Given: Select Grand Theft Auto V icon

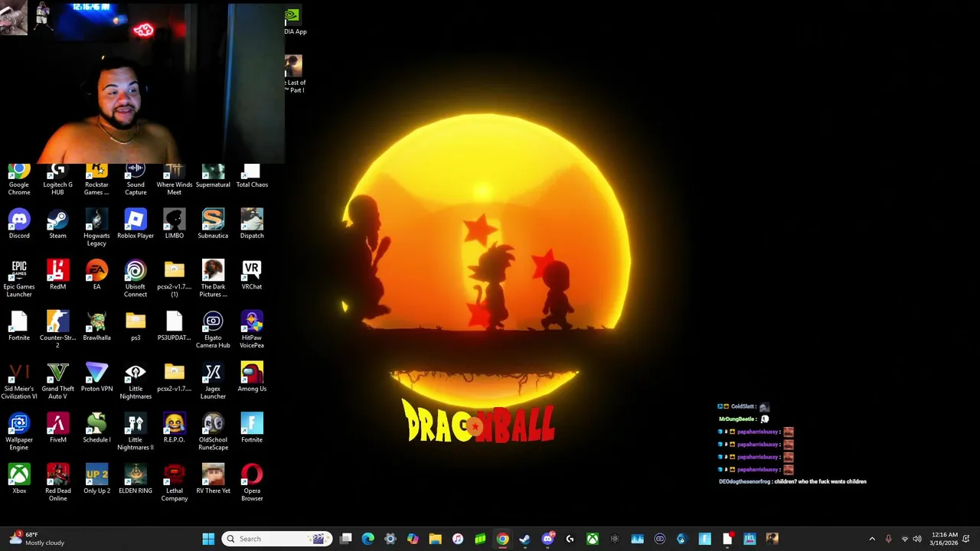Looking at the screenshot, I should point(58,381).
